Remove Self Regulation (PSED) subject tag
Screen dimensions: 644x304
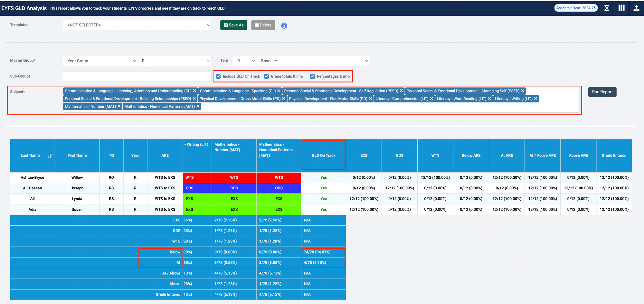tap(401, 91)
